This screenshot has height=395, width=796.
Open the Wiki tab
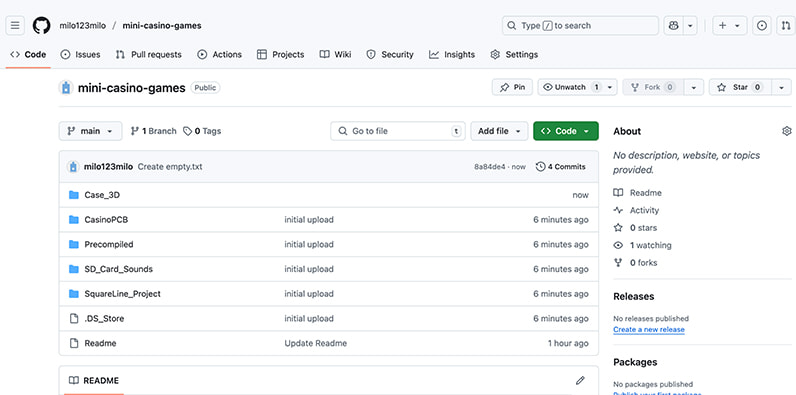(335, 54)
